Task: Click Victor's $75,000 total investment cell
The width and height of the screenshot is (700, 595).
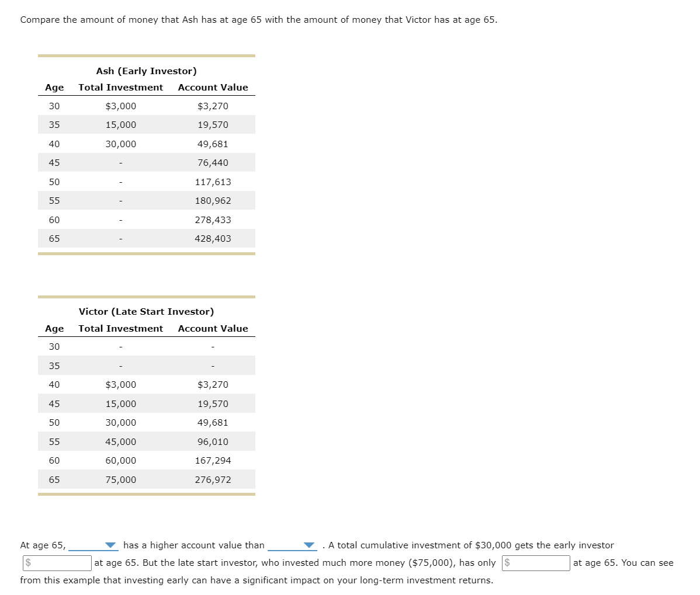Action: (120, 479)
